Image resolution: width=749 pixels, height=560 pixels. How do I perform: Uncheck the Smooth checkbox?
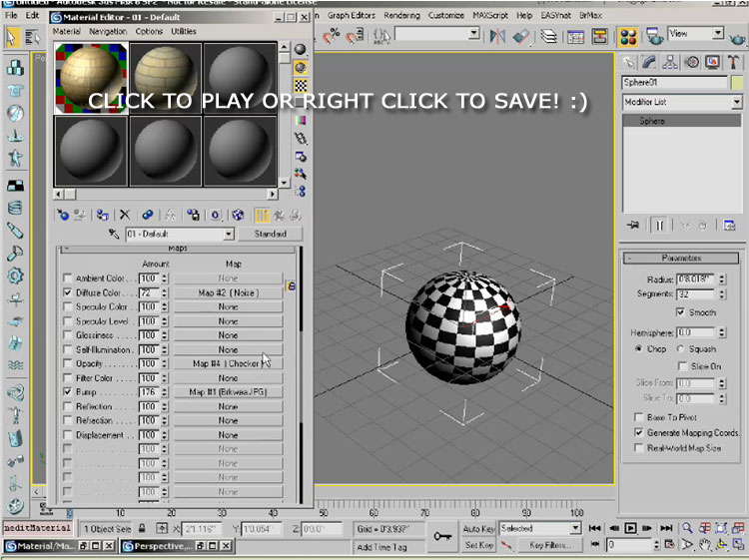click(x=681, y=312)
